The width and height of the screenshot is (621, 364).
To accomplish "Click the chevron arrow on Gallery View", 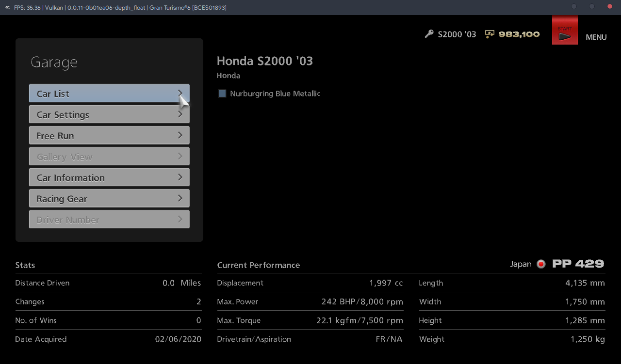I will (x=180, y=156).
